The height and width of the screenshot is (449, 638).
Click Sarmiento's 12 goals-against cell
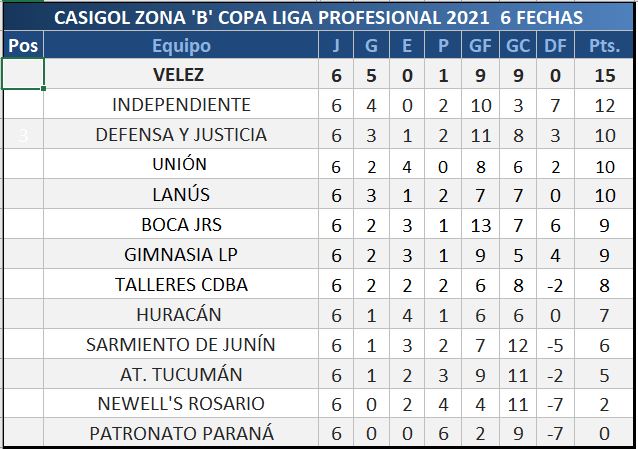tap(515, 345)
